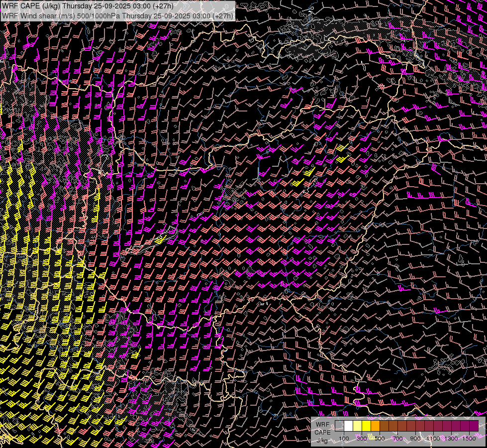
Task: Click the J/kg unit label in legend
Action: tap(322, 440)
